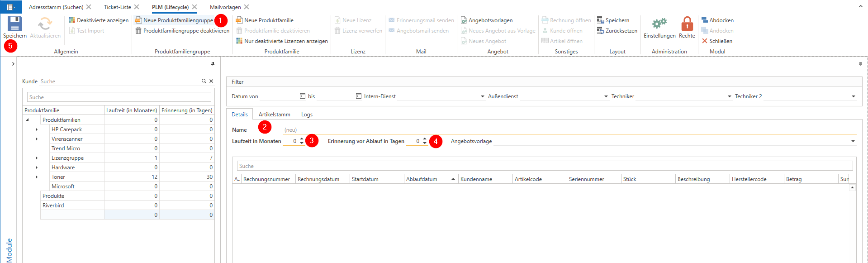Open the Angebotsvorlage dropdown

click(853, 141)
